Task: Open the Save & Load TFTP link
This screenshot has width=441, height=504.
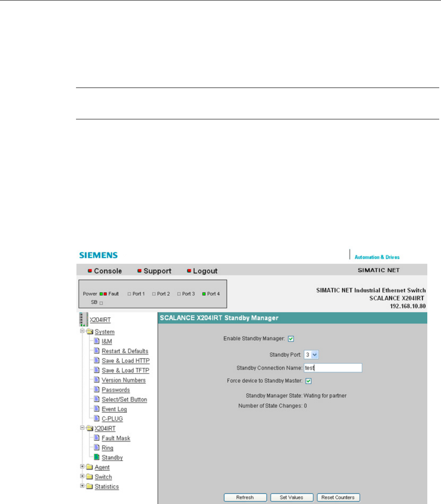Action: 125,370
